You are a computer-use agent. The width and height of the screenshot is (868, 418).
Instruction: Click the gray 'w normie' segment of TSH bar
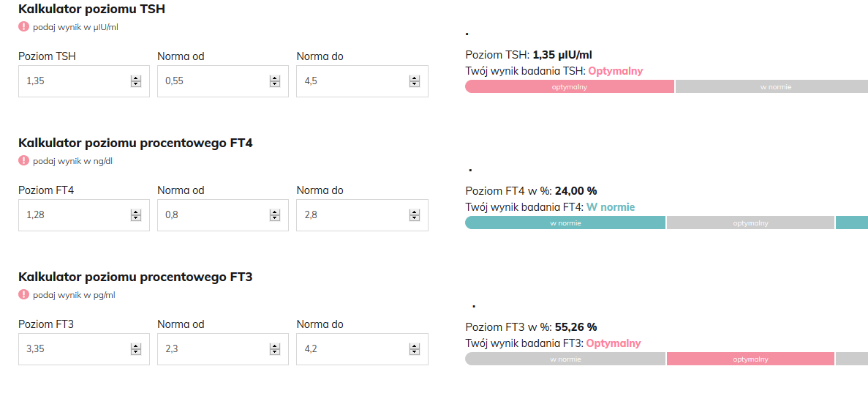771,86
